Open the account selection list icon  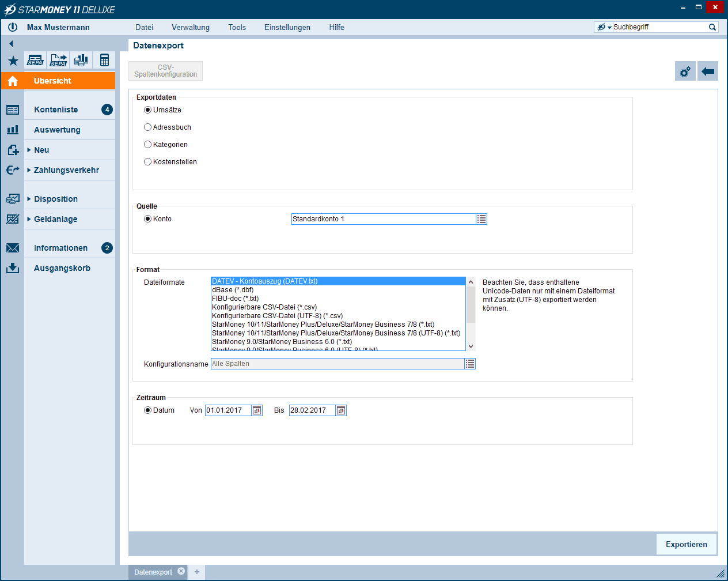[481, 219]
